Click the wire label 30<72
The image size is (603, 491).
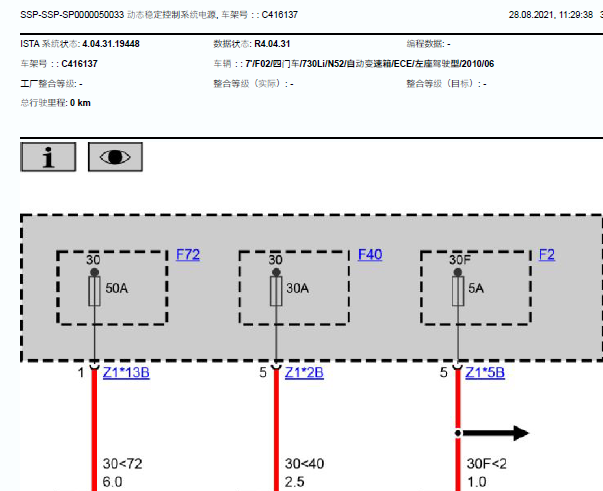pyautogui.click(x=122, y=464)
